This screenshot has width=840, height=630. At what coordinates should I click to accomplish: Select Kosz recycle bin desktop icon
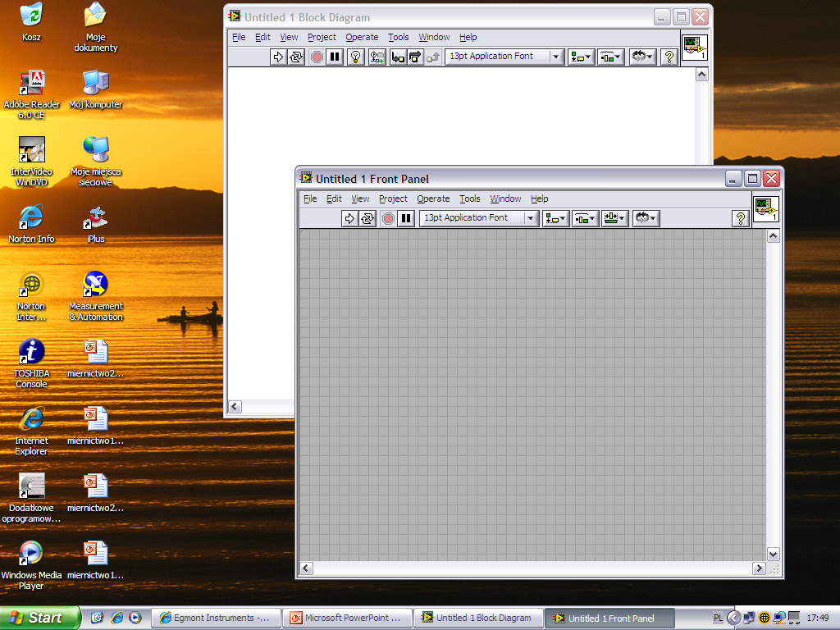31,22
